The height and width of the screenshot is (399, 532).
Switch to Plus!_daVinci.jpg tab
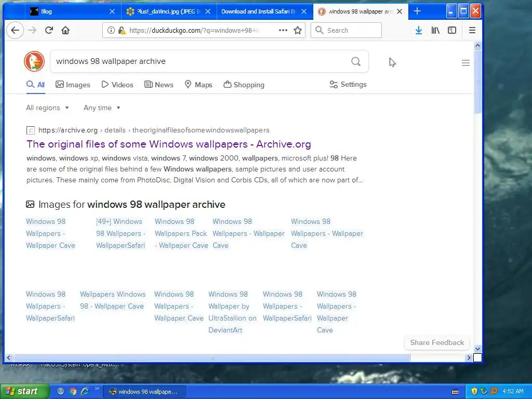click(x=169, y=11)
